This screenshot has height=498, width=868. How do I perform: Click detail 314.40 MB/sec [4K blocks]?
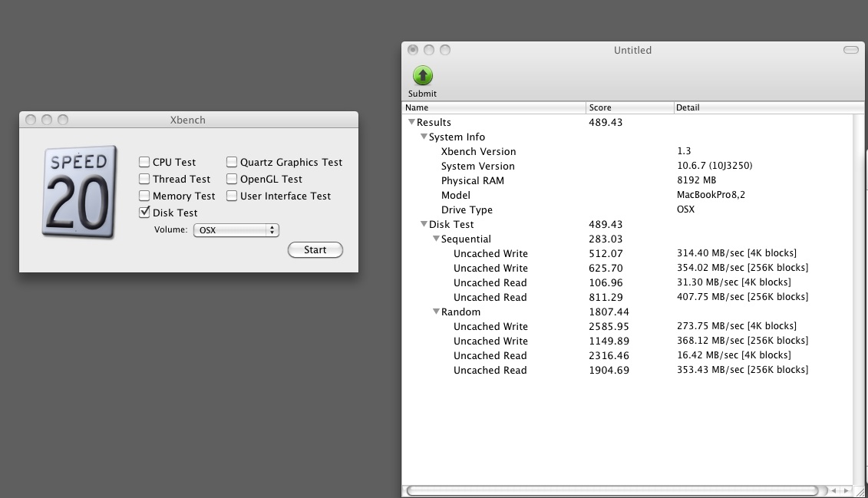click(737, 253)
